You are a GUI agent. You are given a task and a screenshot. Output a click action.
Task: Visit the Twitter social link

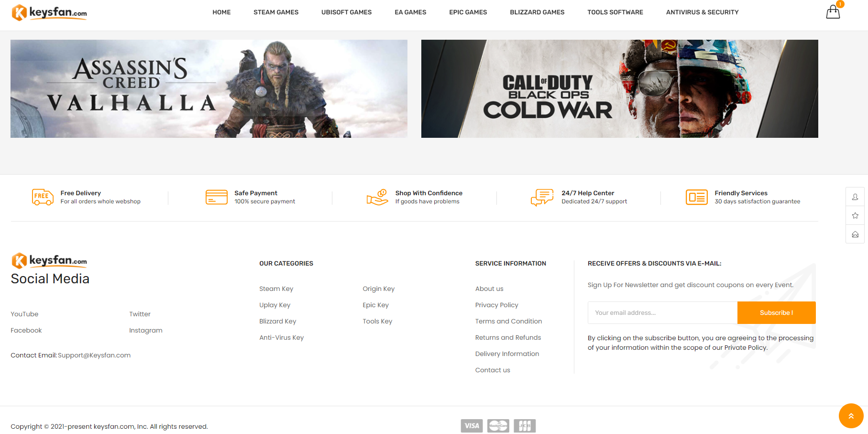(x=140, y=314)
